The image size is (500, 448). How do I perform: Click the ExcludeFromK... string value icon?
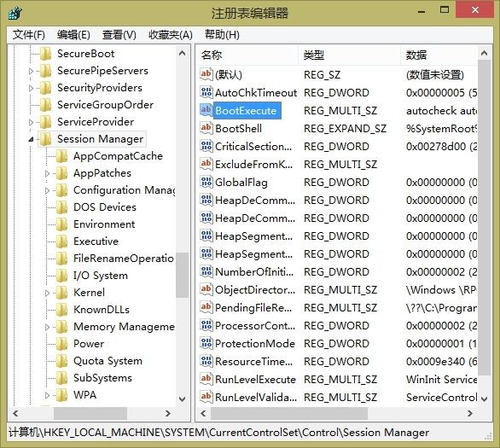tap(206, 164)
